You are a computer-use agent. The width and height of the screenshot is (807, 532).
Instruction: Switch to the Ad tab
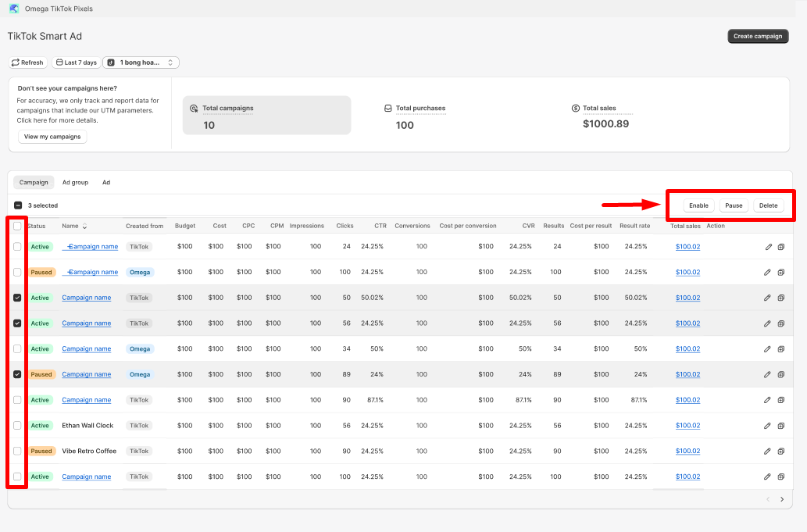point(106,182)
